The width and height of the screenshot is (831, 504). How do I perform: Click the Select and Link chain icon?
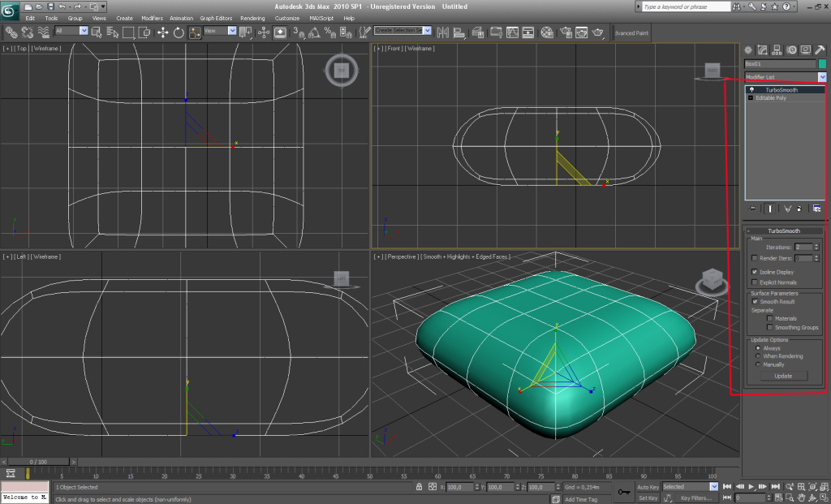12,32
